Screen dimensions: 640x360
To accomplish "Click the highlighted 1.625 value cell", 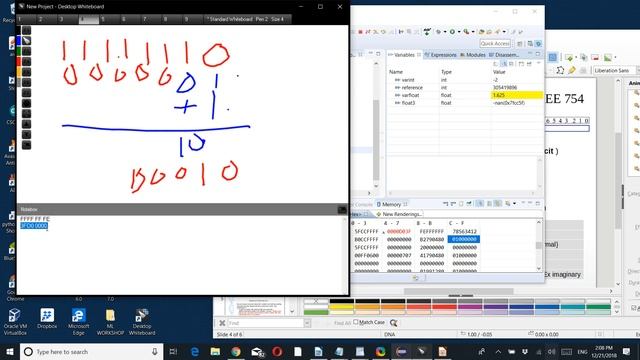I will coord(516,95).
